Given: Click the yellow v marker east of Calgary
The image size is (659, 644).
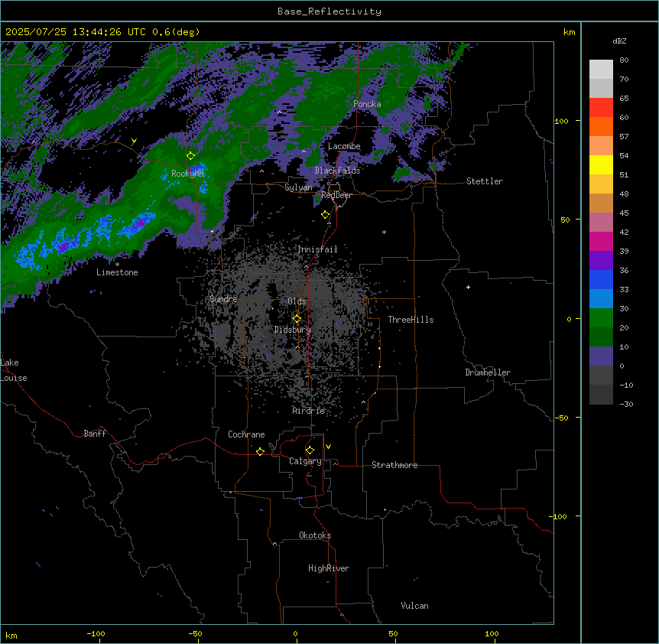Looking at the screenshot, I should (x=328, y=447).
